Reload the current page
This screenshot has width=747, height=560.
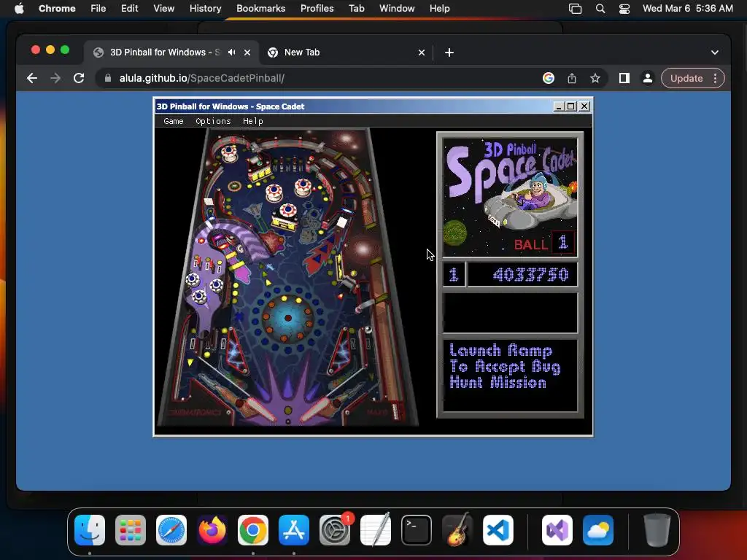point(79,78)
